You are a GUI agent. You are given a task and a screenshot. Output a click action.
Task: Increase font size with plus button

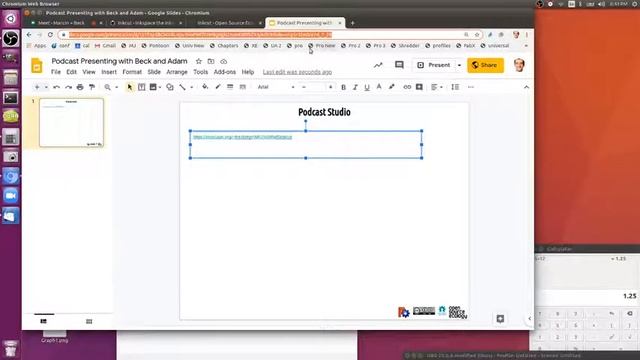click(x=330, y=87)
